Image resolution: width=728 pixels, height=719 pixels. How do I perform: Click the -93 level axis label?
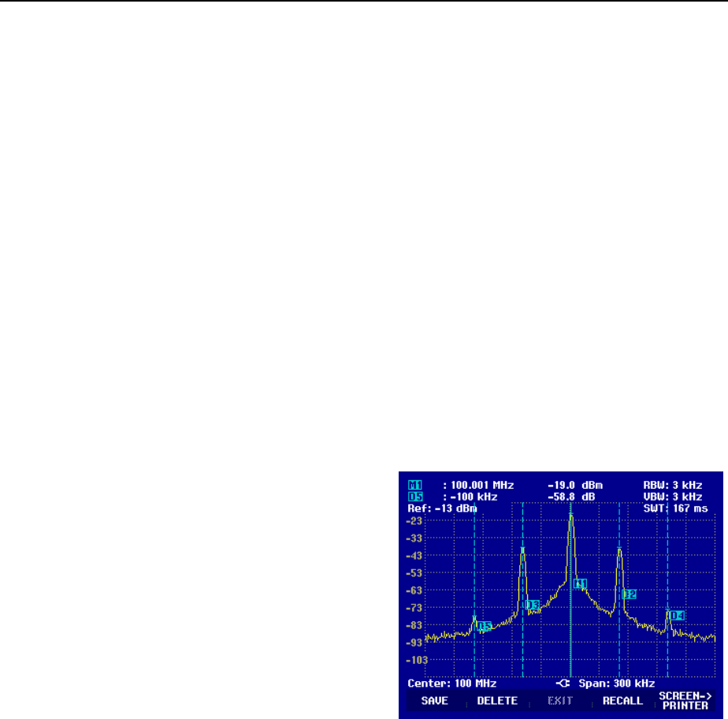(x=414, y=643)
